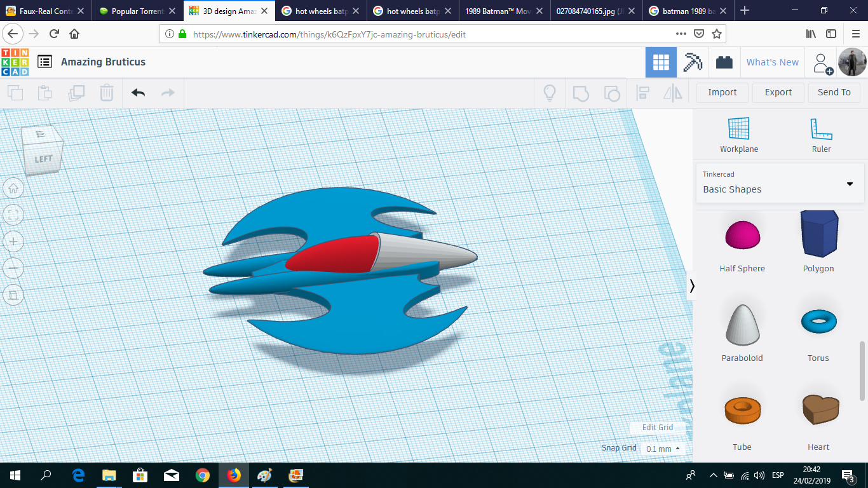Open Windows Start menu
The width and height of the screenshot is (868, 488).
point(15,475)
